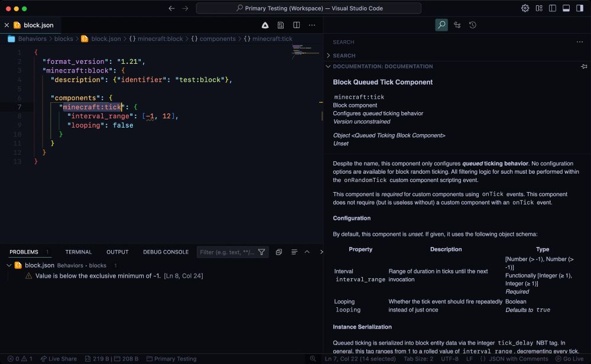The height and width of the screenshot is (364, 591).
Task: Click the warning triangle icon in problems
Action: [28, 276]
